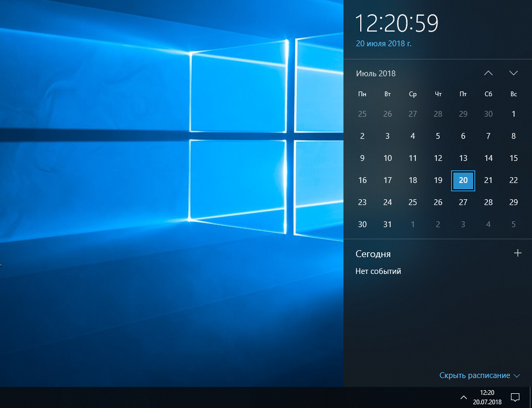This screenshot has height=408, width=532.
Task: Click the add event plus icon
Action: click(517, 253)
